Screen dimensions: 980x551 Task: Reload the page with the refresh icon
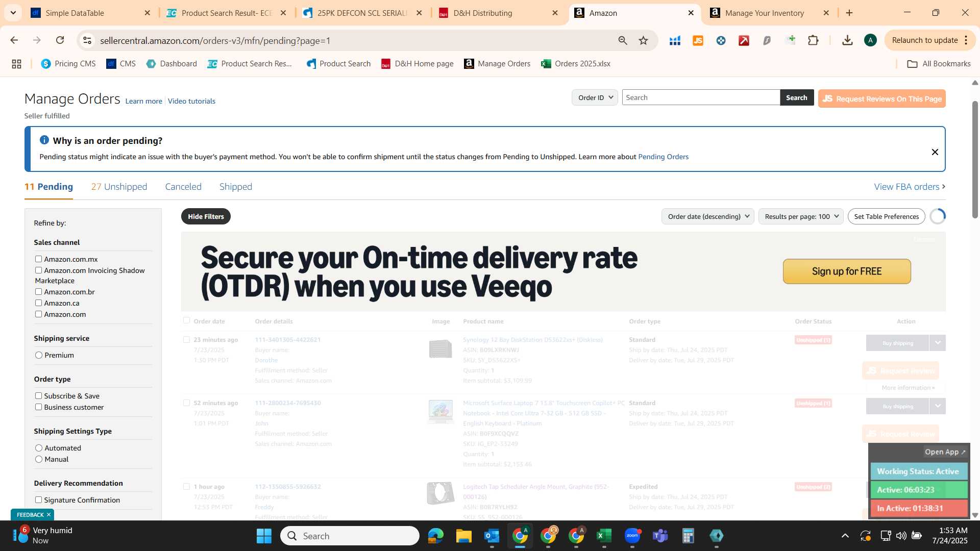coord(60,40)
